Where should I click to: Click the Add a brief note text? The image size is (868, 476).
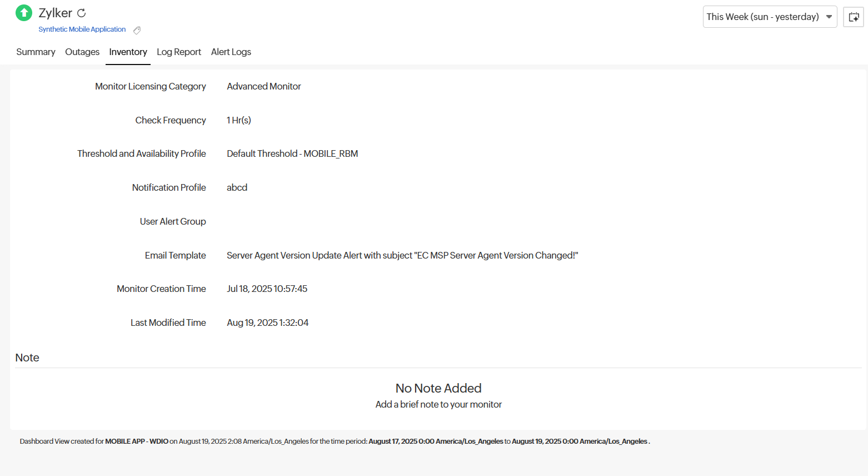tap(438, 404)
